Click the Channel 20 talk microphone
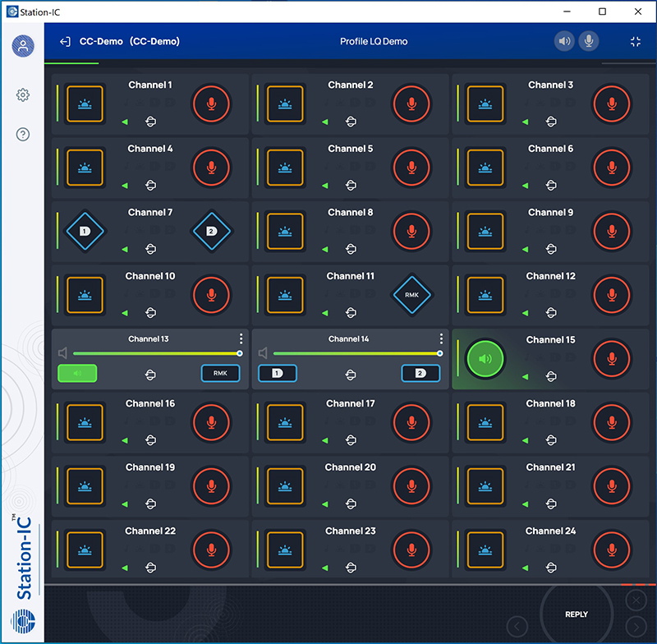657x644 pixels. point(412,486)
